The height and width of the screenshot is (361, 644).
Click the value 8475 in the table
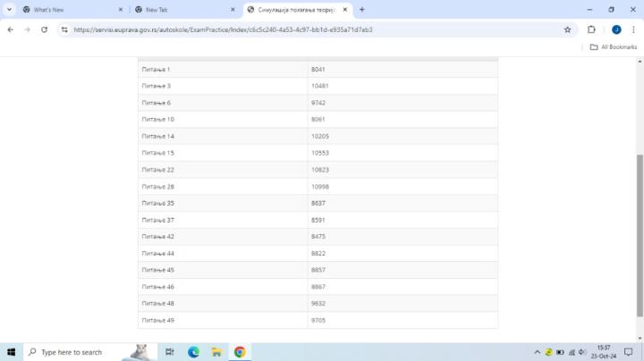[318, 237]
